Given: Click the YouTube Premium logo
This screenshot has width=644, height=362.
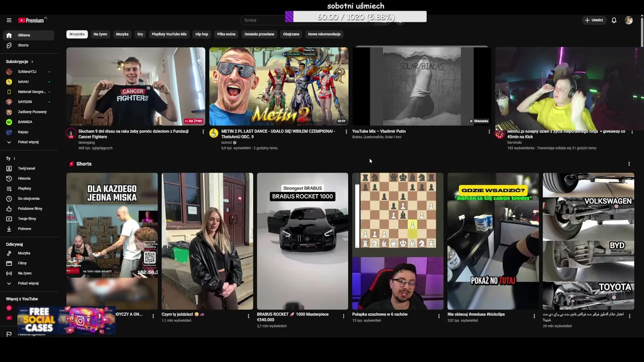Looking at the screenshot, I should (x=32, y=20).
